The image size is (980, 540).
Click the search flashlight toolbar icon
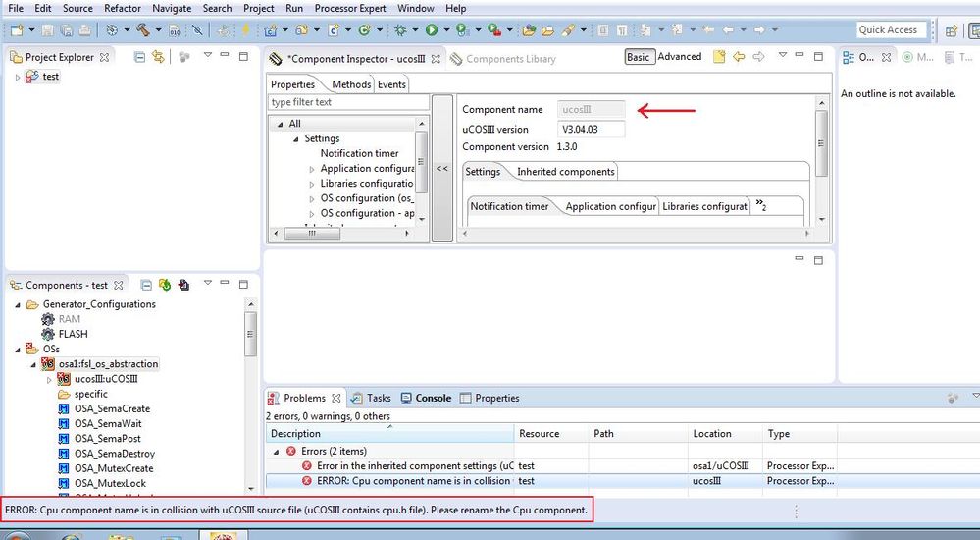pos(568,29)
